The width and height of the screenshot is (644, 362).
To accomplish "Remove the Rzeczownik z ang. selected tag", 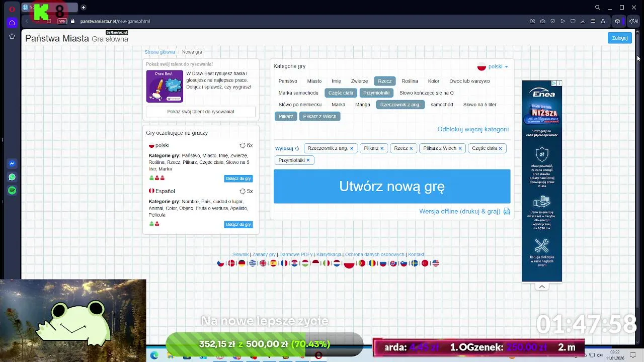I will click(x=352, y=148).
